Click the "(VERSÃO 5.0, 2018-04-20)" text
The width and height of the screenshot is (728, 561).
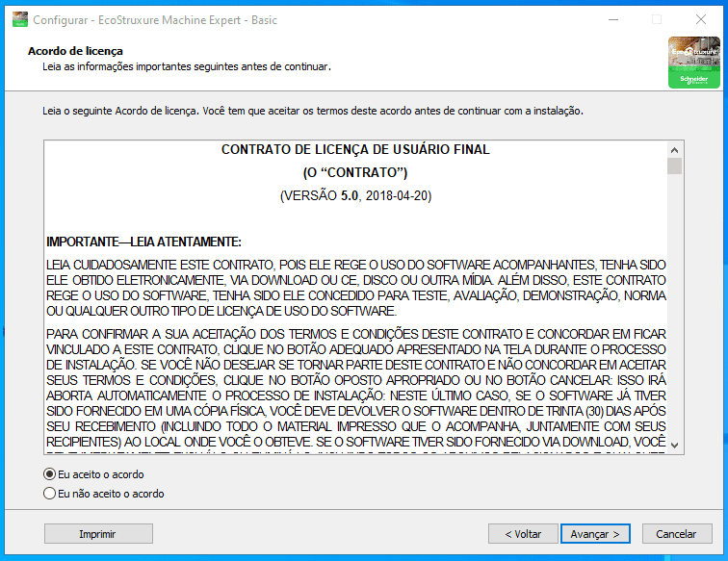tap(355, 195)
